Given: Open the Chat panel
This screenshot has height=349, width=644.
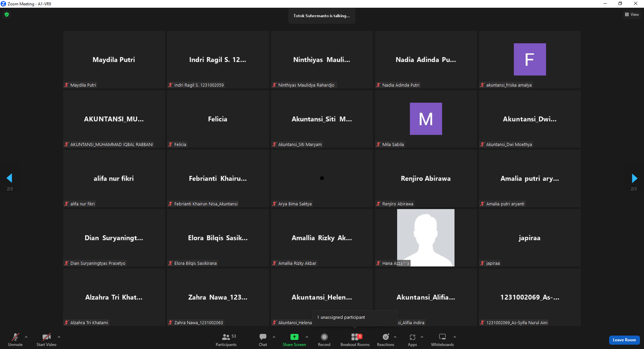Looking at the screenshot, I should [x=263, y=340].
